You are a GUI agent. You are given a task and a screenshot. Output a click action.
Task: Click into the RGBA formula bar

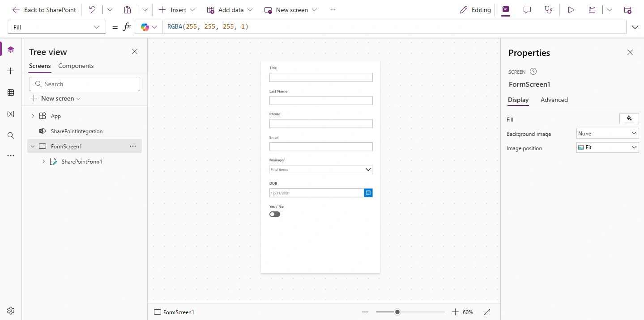(x=394, y=27)
